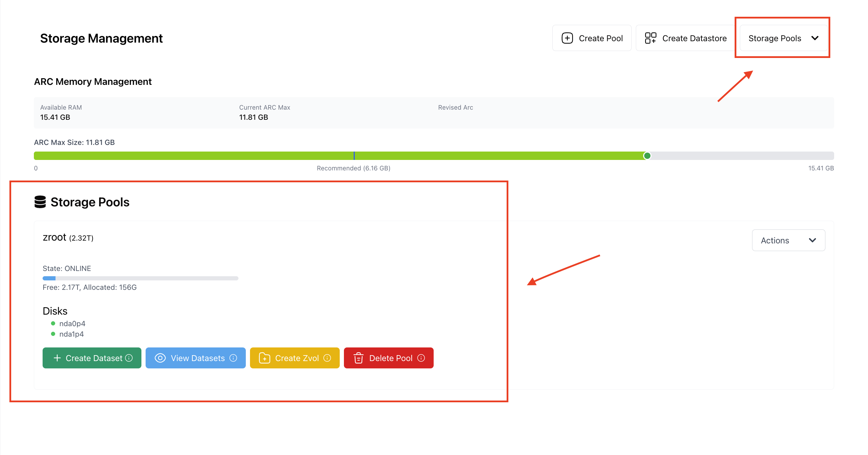Image resolution: width=868 pixels, height=455 pixels.
Task: Click the Create Pool button
Action: click(x=592, y=38)
